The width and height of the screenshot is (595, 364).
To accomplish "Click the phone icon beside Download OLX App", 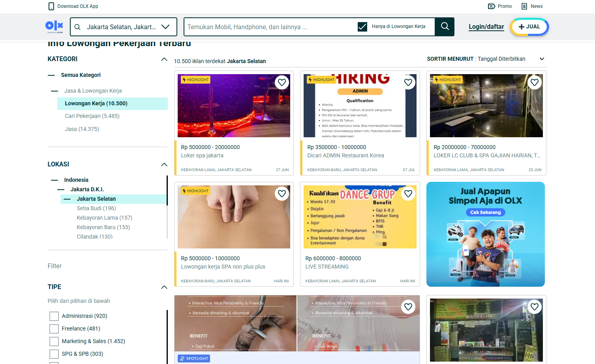I will pyautogui.click(x=51, y=6).
